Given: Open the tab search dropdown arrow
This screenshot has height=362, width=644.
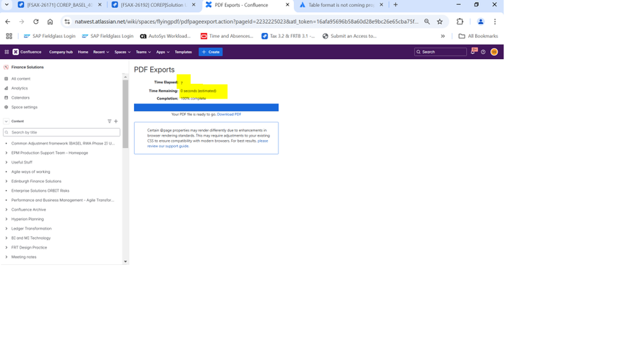Looking at the screenshot, I should [6, 5].
